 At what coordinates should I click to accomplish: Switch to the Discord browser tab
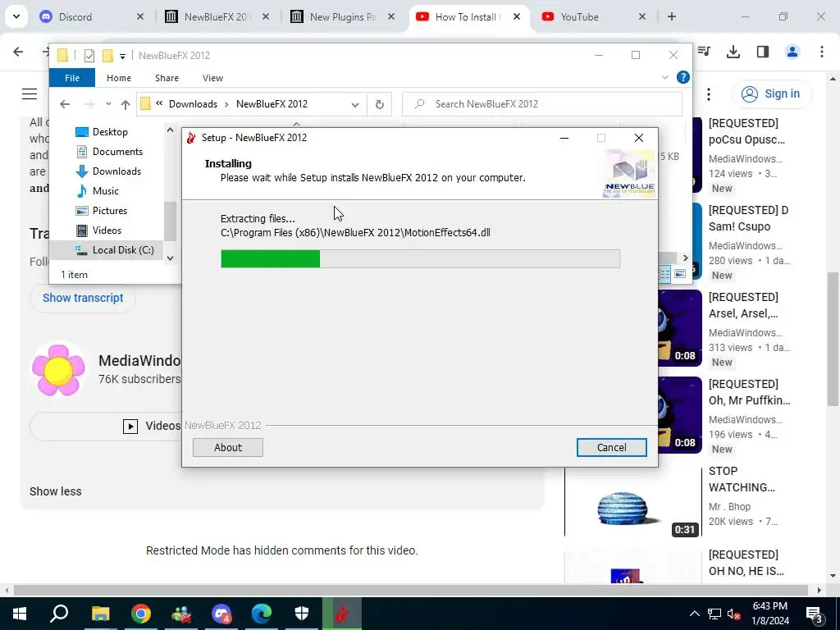(x=92, y=16)
